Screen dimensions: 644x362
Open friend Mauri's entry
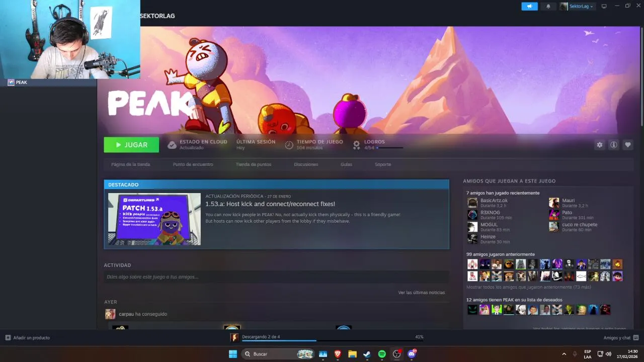569,203
